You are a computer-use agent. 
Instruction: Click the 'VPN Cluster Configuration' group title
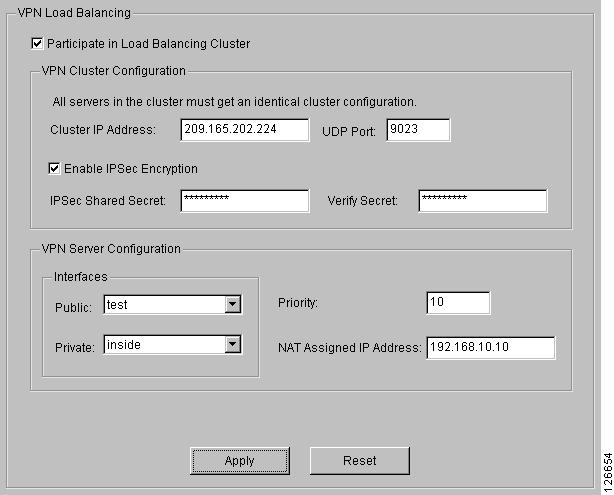click(114, 71)
